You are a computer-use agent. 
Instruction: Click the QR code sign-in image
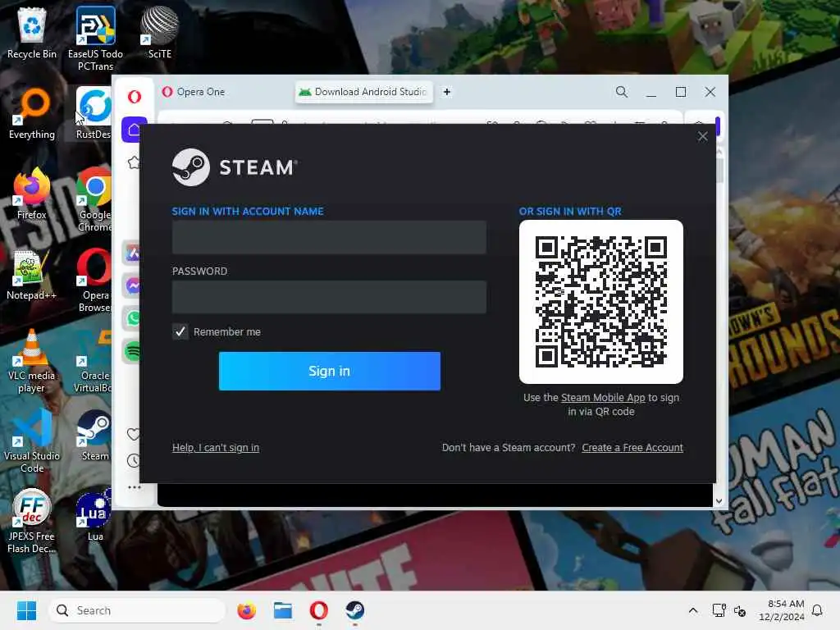[600, 302]
